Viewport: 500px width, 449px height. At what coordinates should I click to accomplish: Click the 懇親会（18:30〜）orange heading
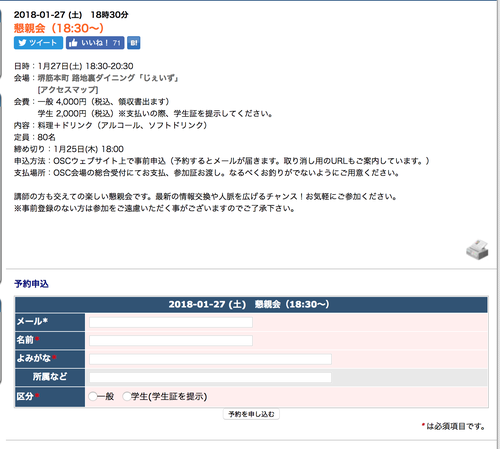coord(59,28)
